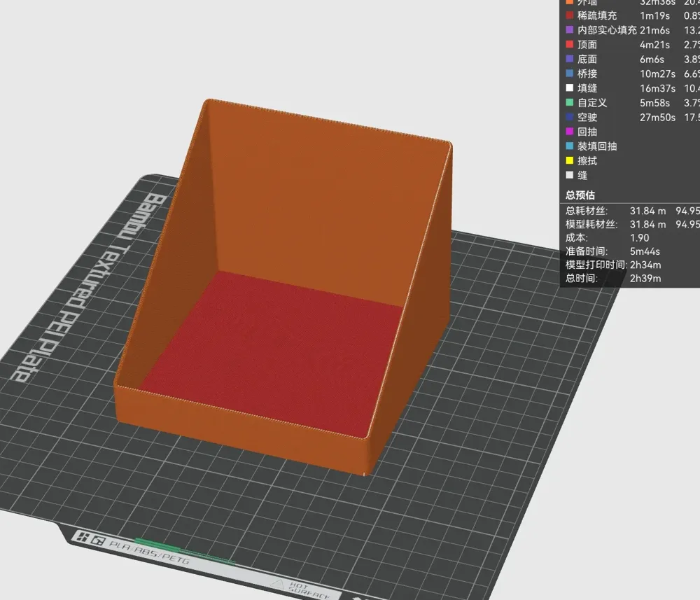Toggle the 稀疏填充 line type visibility
The height and width of the screenshot is (600, 700).
tap(597, 15)
